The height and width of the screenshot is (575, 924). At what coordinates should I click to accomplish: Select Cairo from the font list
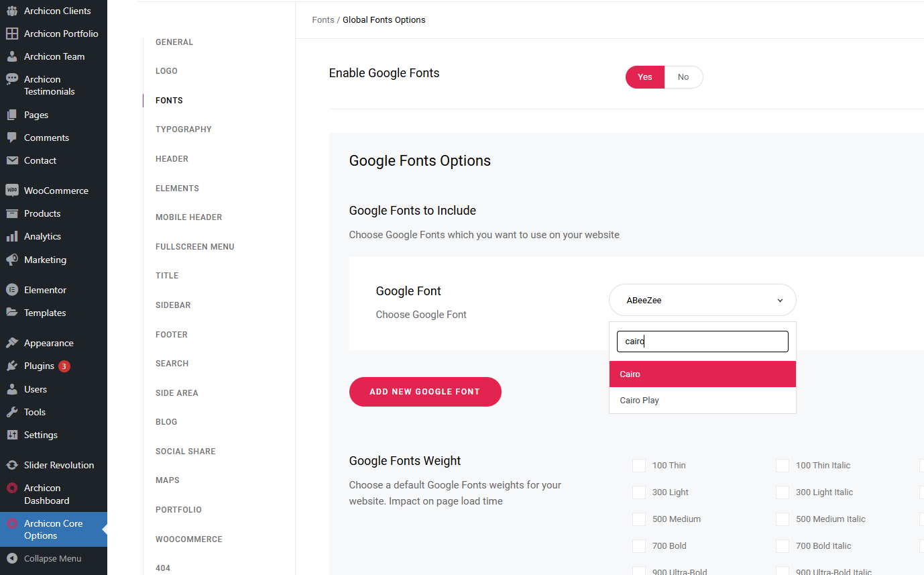tap(702, 374)
